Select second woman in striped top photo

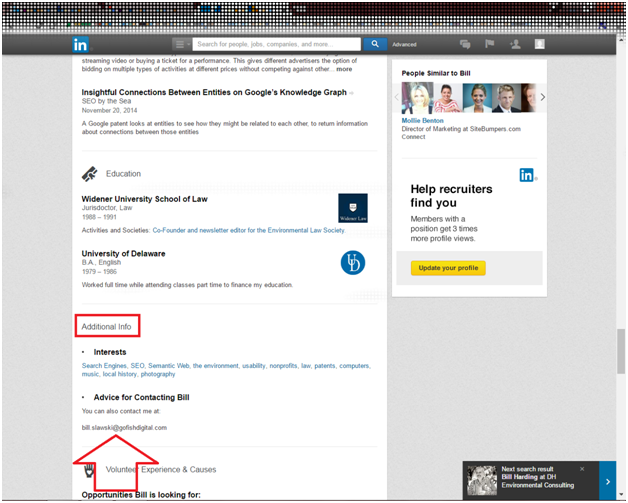click(x=447, y=98)
